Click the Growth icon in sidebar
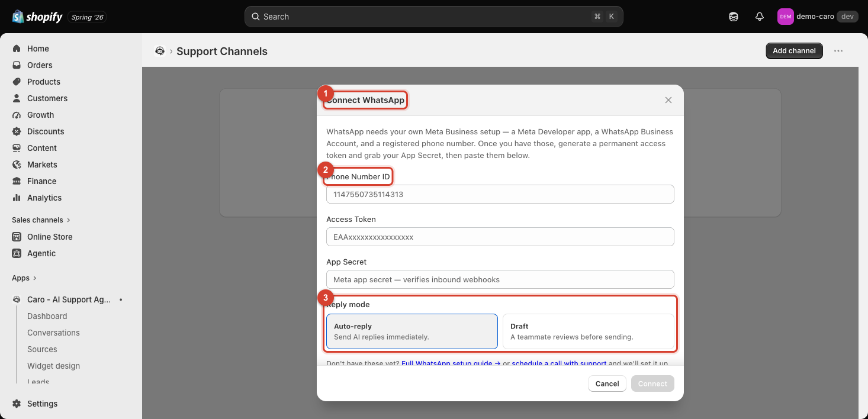Viewport: 868px width, 419px height. [17, 115]
